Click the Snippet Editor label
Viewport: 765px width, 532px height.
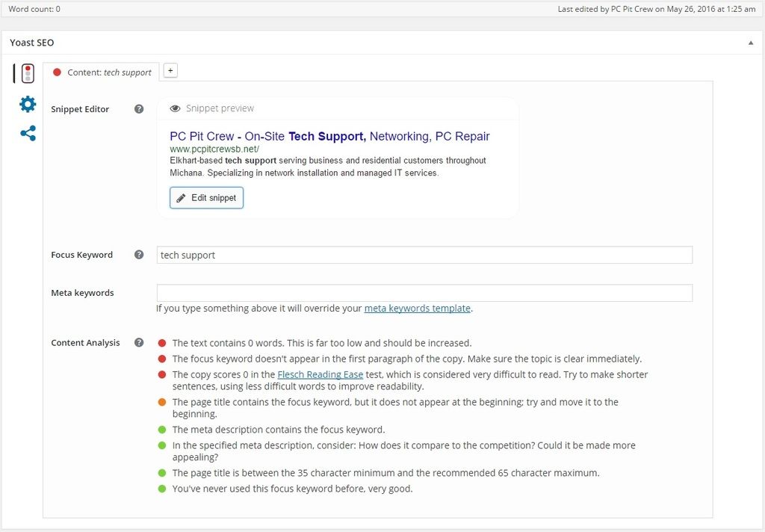point(80,109)
